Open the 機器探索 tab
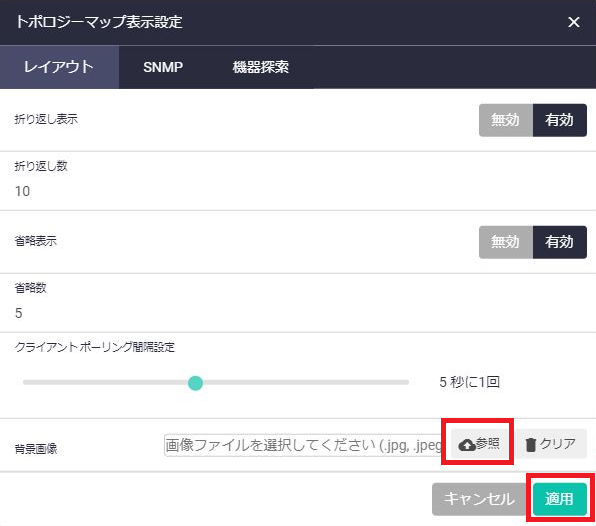The height and width of the screenshot is (526, 596). (261, 67)
